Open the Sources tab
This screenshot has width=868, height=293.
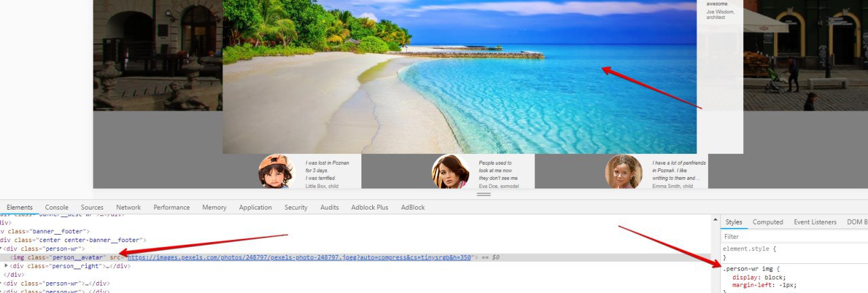click(x=92, y=208)
